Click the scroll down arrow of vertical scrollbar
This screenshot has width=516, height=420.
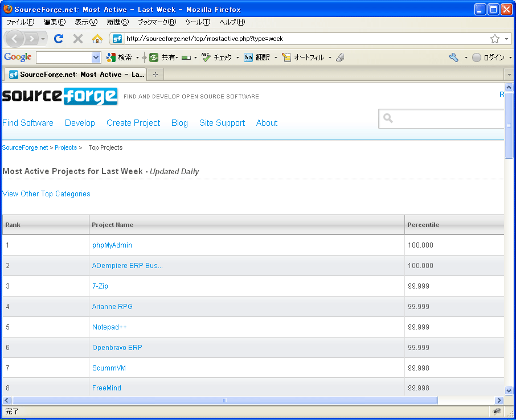coord(509,391)
